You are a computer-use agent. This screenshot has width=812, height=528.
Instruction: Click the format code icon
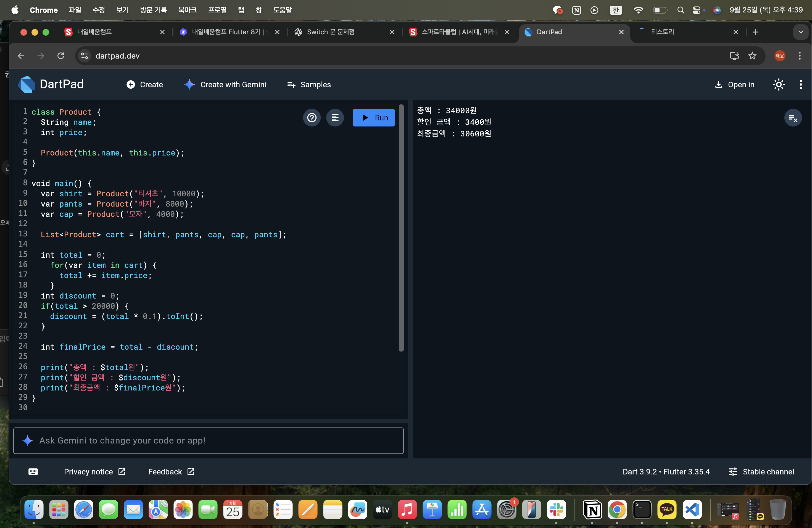(x=335, y=118)
